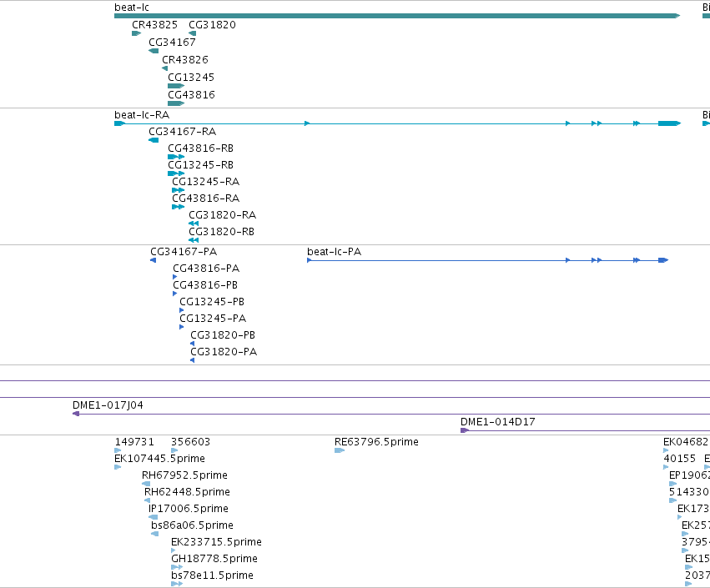Click the CG31820-PB protein arrow

pos(193,344)
